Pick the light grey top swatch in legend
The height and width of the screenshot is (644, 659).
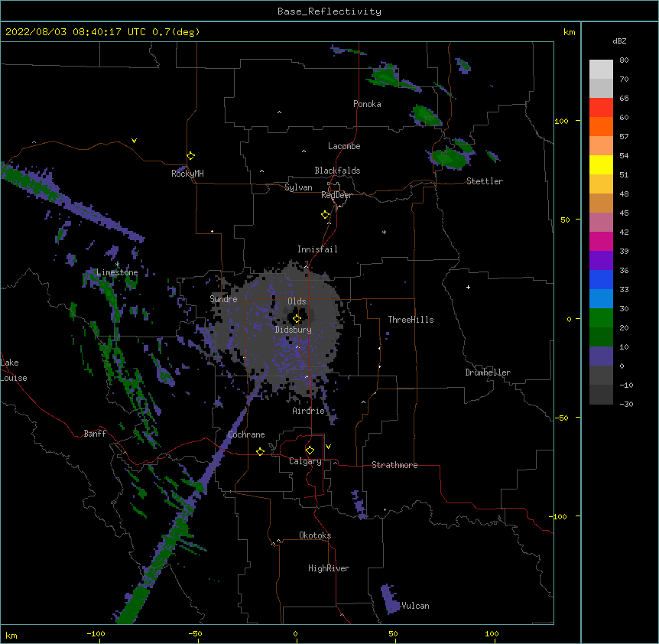601,70
